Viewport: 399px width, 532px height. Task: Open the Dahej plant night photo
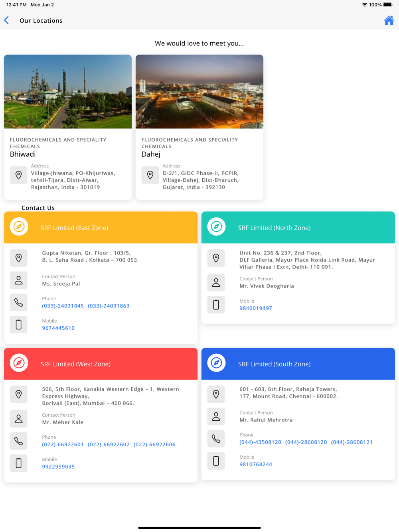(199, 92)
